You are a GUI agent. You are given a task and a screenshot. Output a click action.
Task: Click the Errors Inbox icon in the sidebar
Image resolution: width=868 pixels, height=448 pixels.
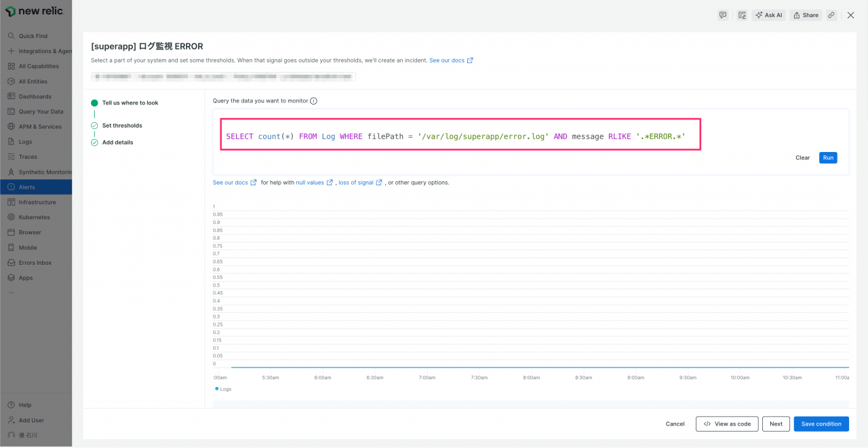[12, 263]
